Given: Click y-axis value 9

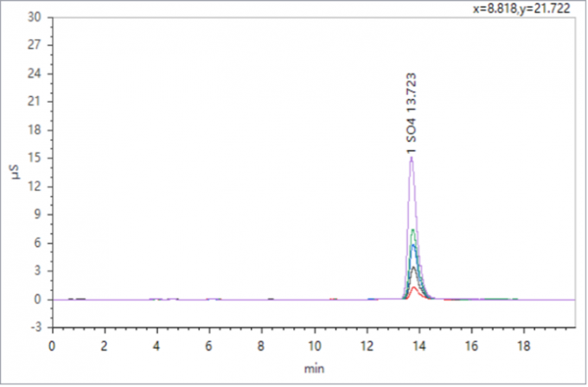Looking at the screenshot, I should point(38,215).
